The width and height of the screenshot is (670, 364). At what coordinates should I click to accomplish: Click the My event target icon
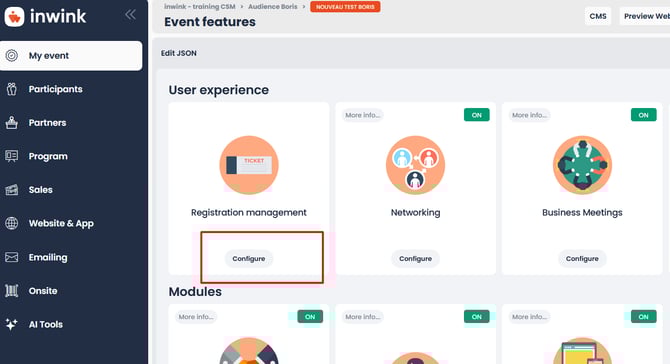point(12,56)
